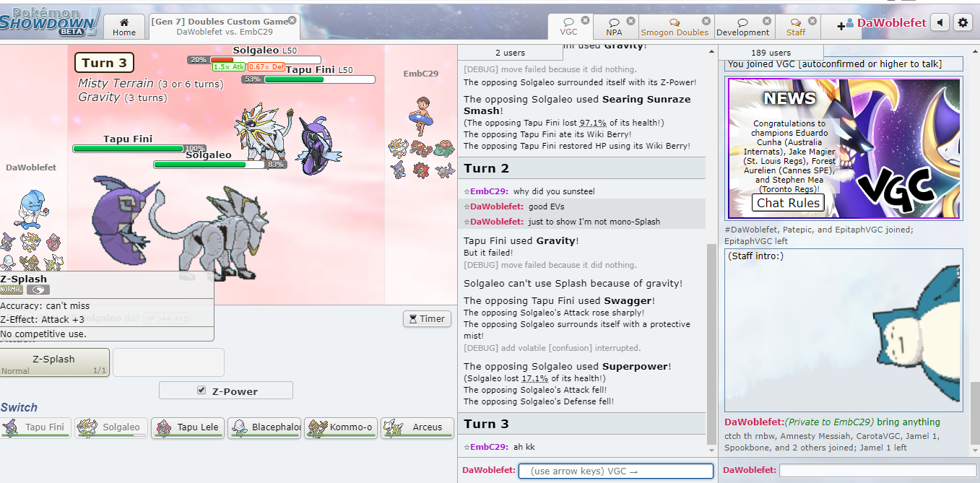Click the Pokémon Showdown logo
This screenshot has height=483, width=980.
[x=49, y=20]
